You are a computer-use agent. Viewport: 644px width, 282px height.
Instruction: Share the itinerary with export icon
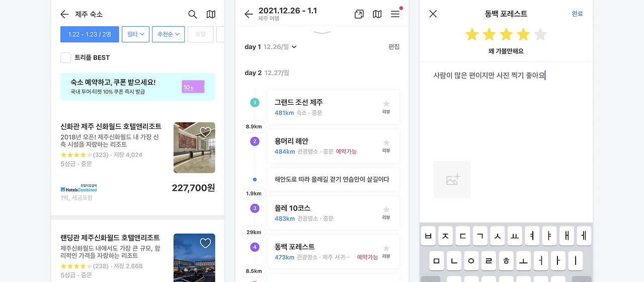(359, 14)
